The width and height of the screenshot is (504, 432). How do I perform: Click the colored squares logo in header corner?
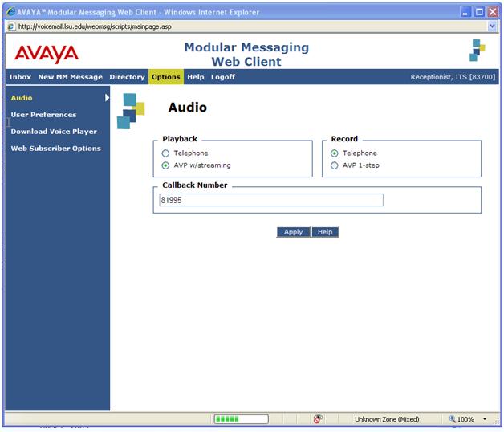point(478,50)
